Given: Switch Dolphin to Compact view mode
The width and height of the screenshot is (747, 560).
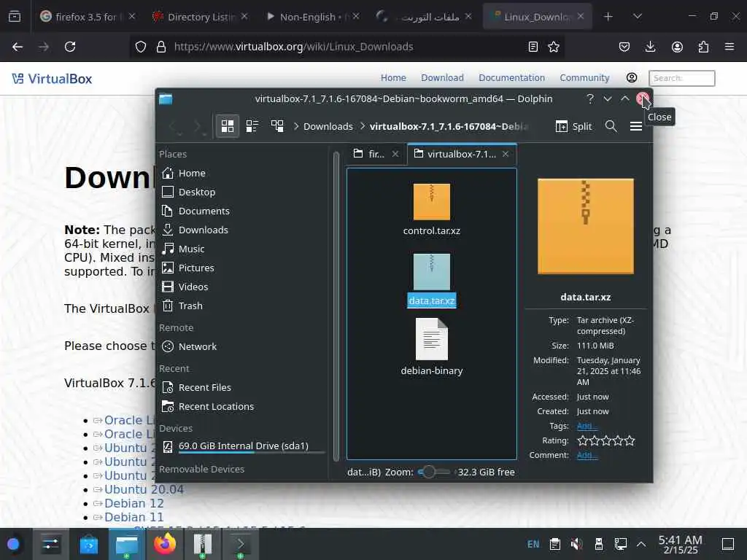Looking at the screenshot, I should tap(252, 126).
